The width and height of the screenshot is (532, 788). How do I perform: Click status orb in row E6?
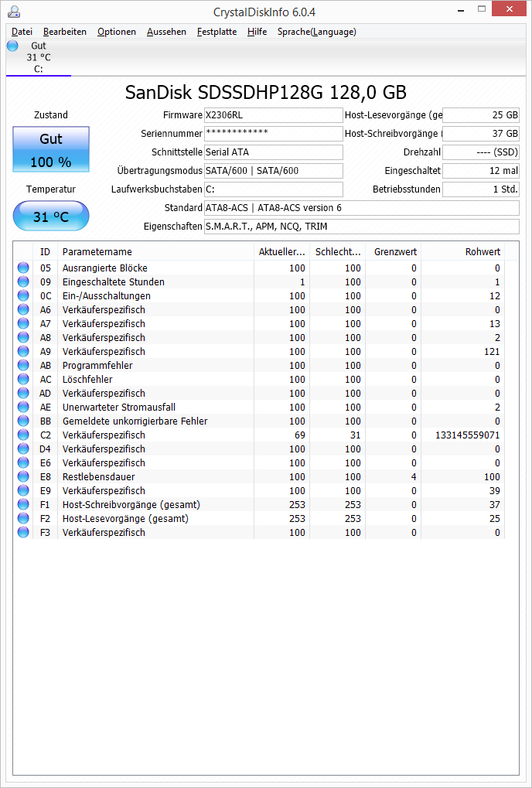pos(23,463)
